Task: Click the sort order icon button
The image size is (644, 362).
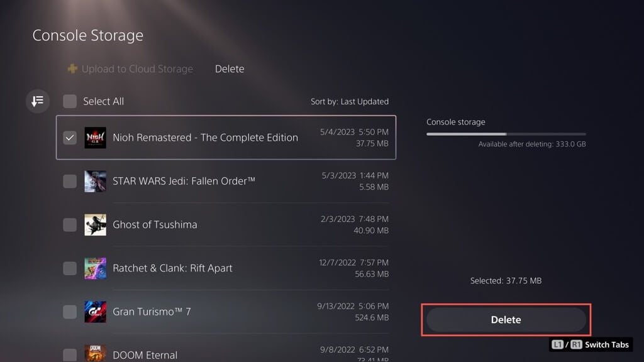Action: pyautogui.click(x=37, y=101)
